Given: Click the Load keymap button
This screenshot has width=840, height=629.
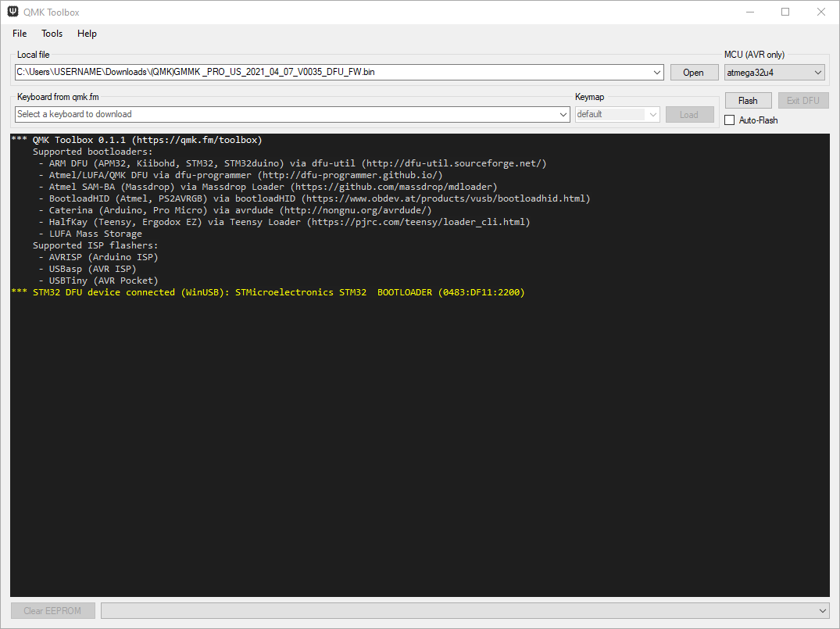Looking at the screenshot, I should (x=688, y=114).
